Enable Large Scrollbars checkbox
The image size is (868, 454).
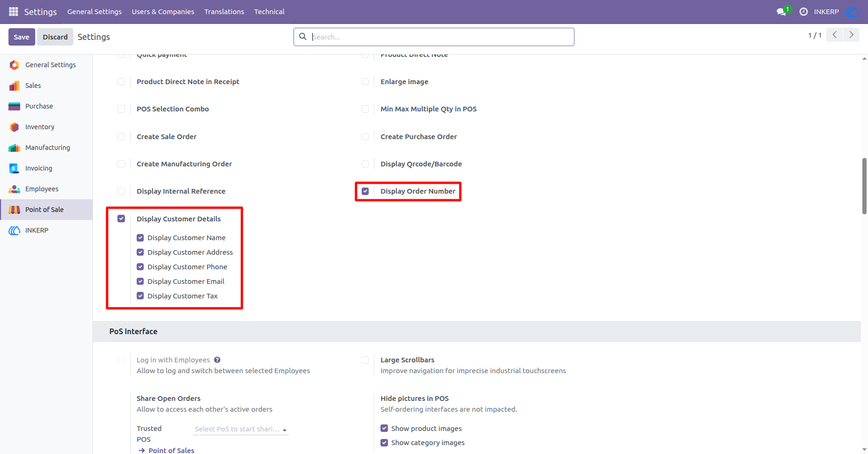tap(365, 360)
